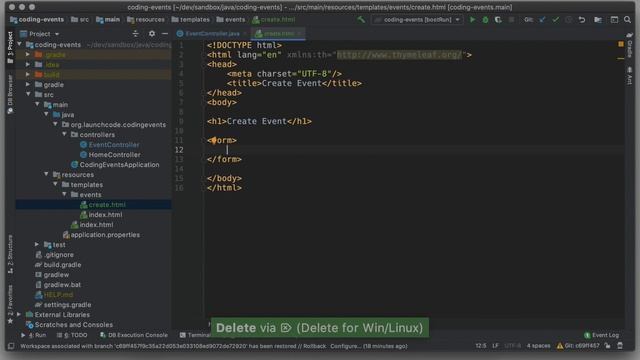Open the Terminal tool window tab
This screenshot has height=360, width=640.
click(196, 335)
